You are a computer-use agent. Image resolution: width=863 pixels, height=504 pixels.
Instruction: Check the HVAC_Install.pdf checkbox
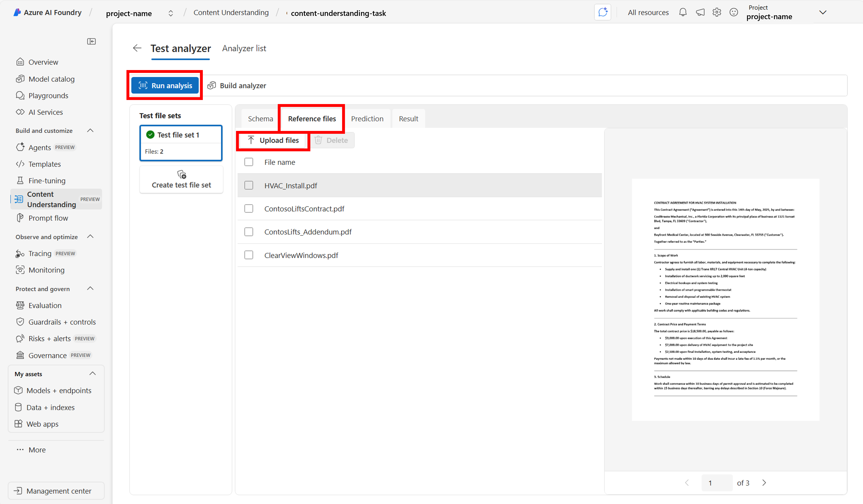click(249, 185)
